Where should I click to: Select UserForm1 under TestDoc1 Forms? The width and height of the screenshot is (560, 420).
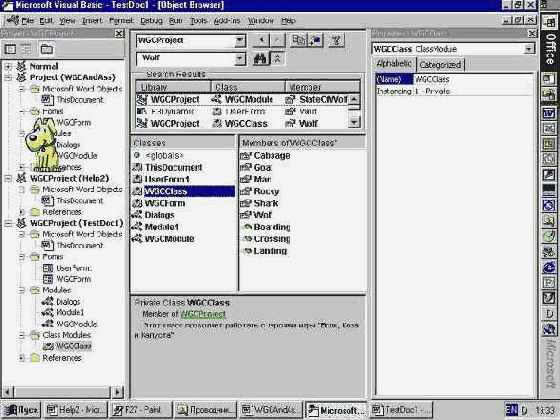(74, 268)
